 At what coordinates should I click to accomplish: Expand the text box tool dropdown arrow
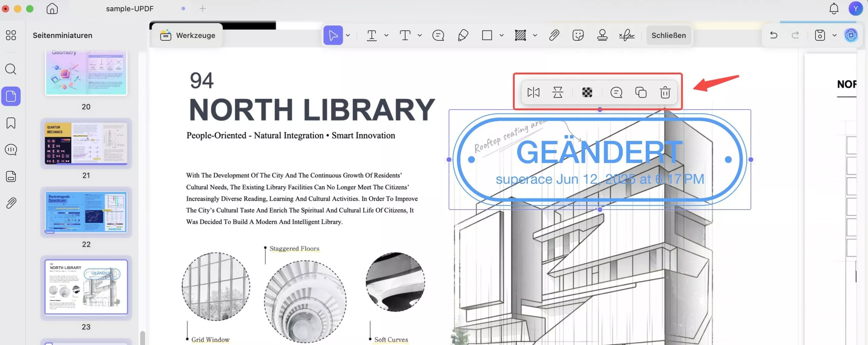419,35
